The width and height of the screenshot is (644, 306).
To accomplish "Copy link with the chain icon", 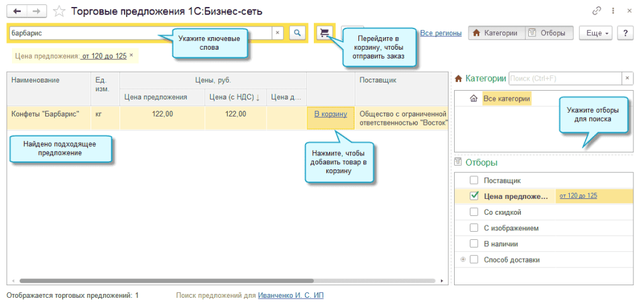I will pyautogui.click(x=596, y=11).
